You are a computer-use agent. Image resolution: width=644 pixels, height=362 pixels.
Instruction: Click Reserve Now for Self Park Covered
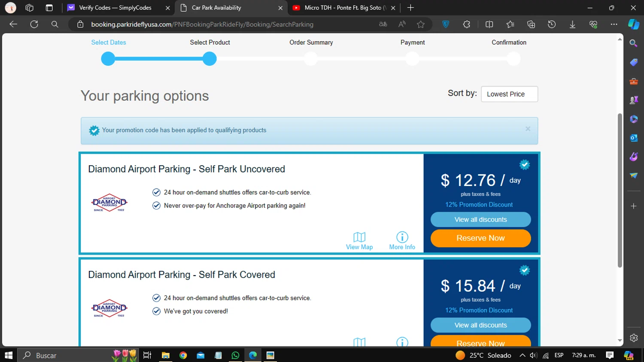480,341
